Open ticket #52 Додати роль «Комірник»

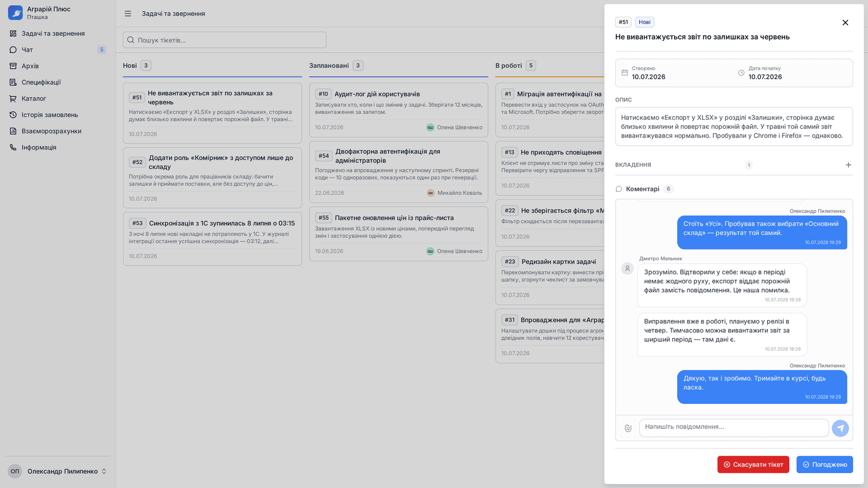(x=212, y=178)
